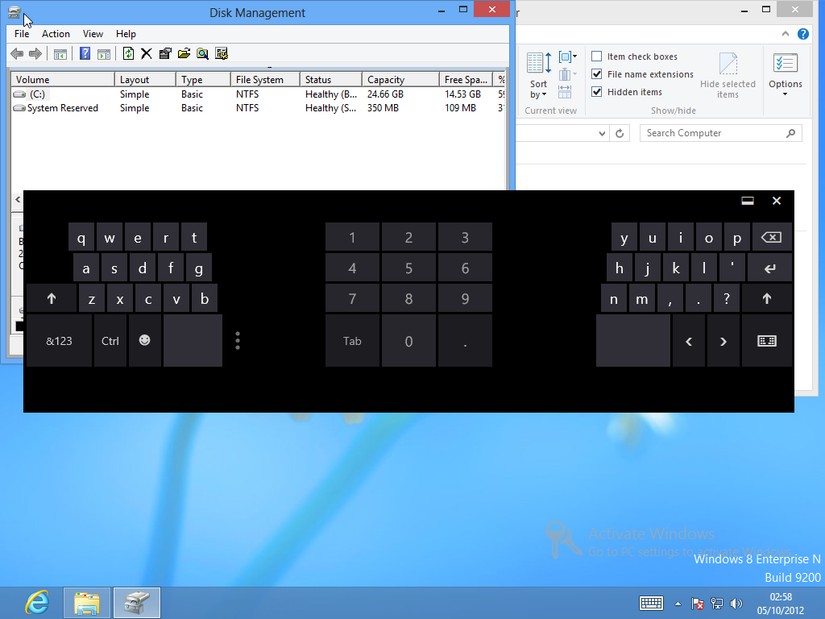Screen dimensions: 825x619
Task: Tap the Enter key on the touch keyboard
Action: (x=770, y=268)
